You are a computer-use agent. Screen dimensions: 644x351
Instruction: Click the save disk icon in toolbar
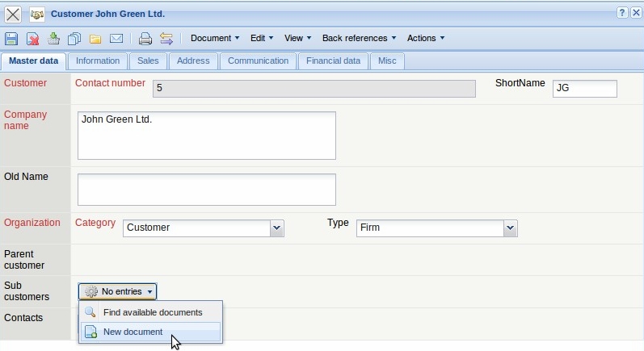11,38
